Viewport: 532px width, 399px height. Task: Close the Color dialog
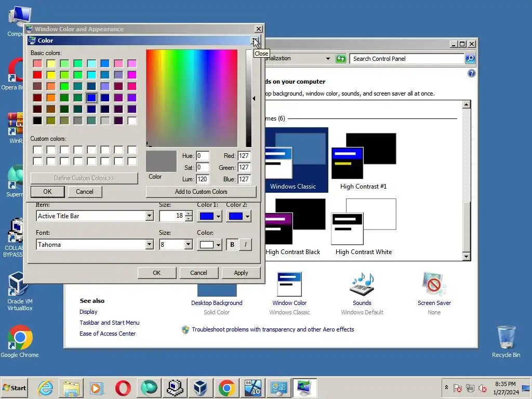coord(255,41)
